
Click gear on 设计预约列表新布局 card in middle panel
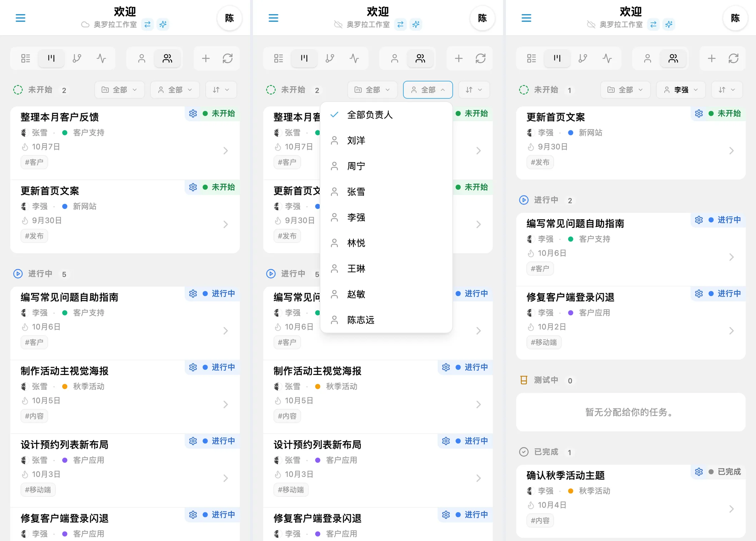446,441
